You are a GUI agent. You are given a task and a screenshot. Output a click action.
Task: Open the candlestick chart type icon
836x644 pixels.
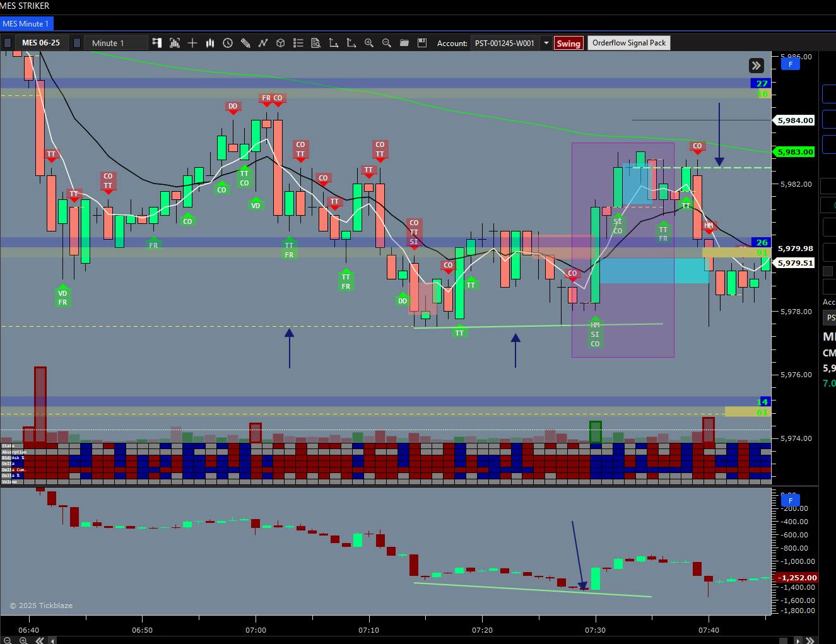(x=210, y=43)
